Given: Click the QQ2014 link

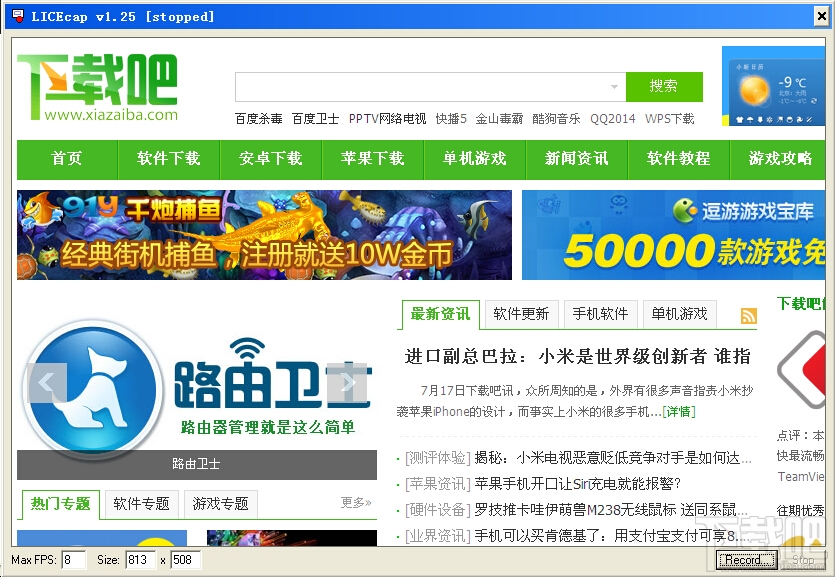Looking at the screenshot, I should (612, 119).
